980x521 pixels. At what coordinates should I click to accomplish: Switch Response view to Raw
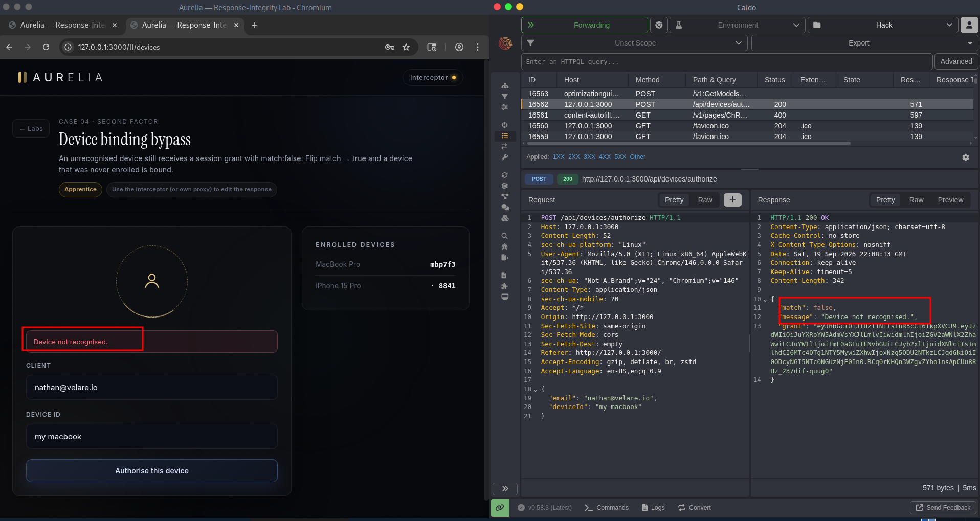916,200
